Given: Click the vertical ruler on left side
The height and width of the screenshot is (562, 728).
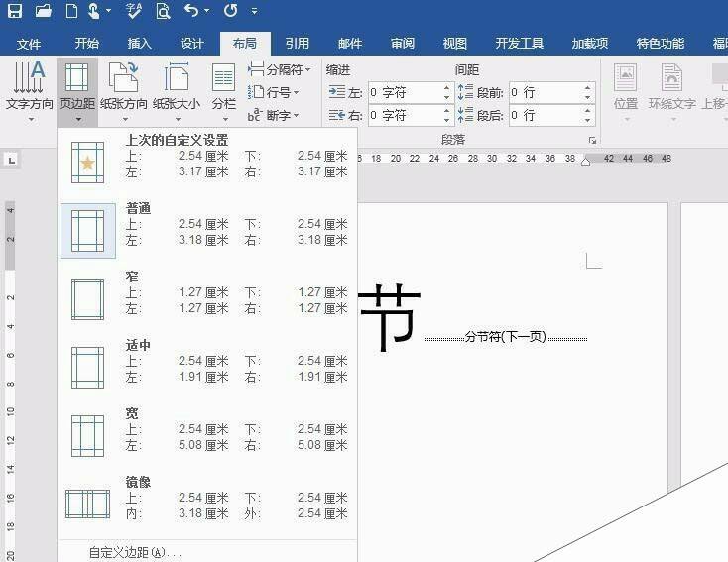Looking at the screenshot, I should click(x=10, y=381).
